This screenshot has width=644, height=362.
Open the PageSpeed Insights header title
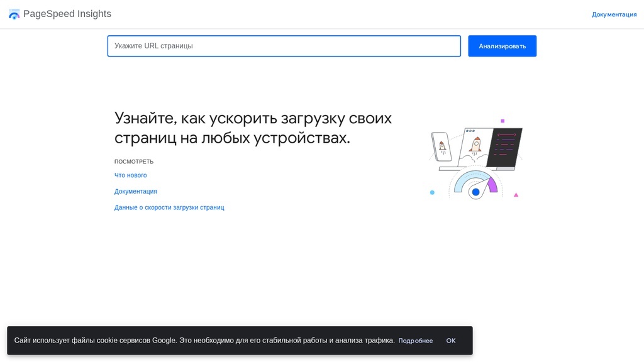(x=67, y=14)
